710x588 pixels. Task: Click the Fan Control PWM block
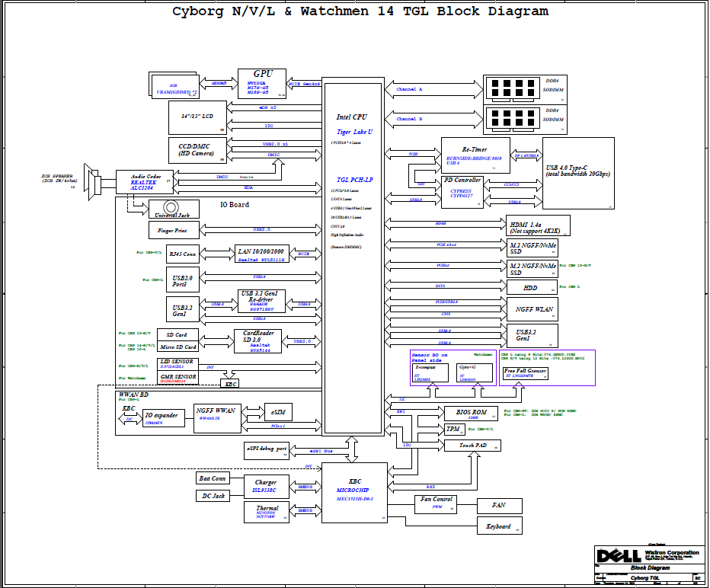(436, 503)
